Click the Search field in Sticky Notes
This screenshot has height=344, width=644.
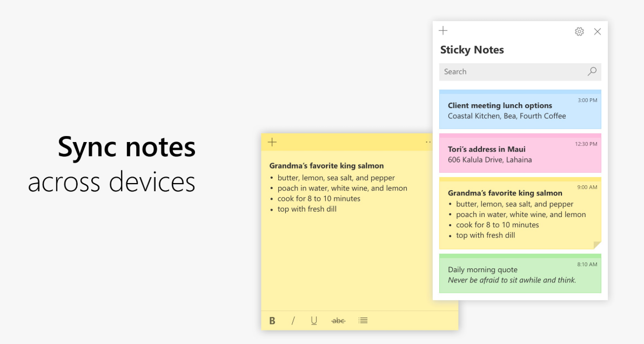[x=520, y=72]
